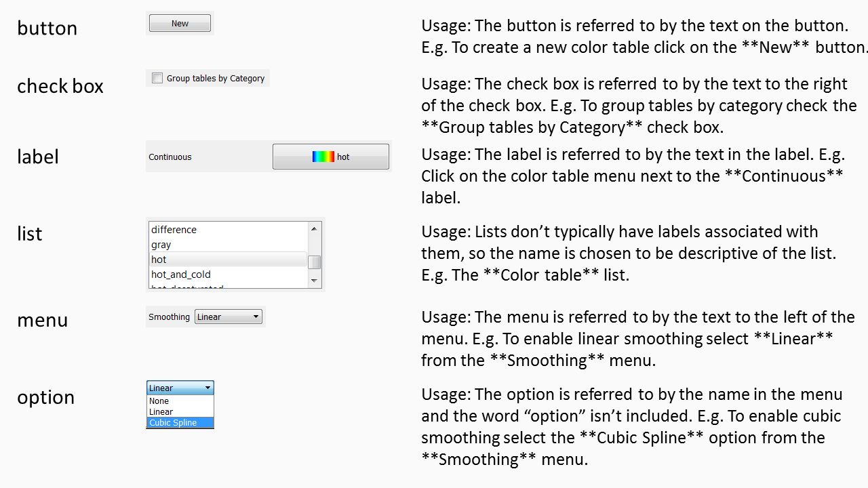Click the New button
This screenshot has height=488, width=868.
[x=180, y=23]
